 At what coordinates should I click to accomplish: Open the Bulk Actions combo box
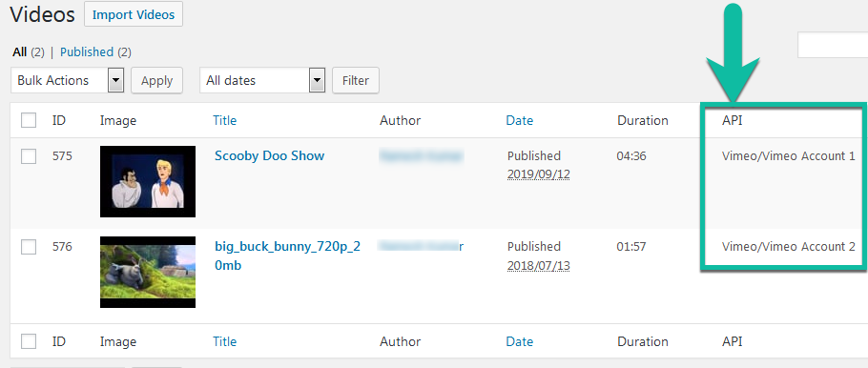coord(67,80)
